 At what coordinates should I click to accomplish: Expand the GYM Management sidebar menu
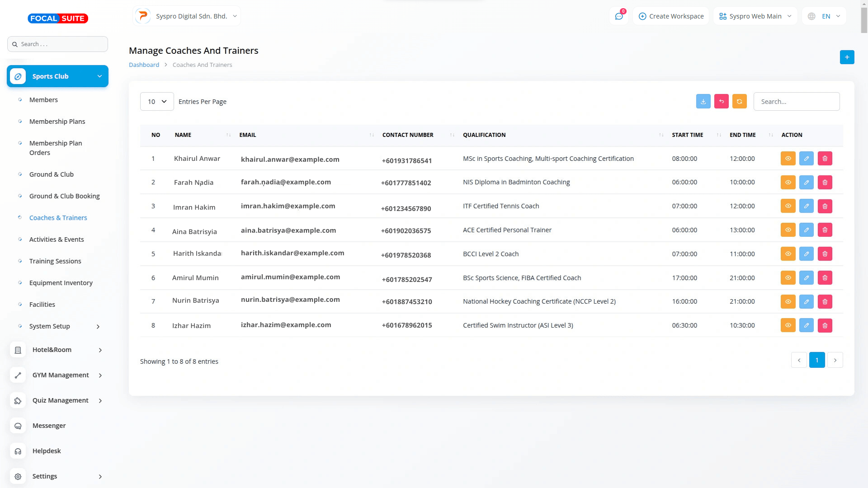(x=61, y=375)
